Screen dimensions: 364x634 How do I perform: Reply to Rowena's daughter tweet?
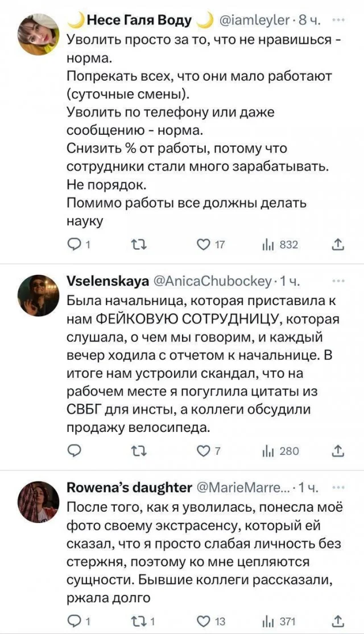[x=75, y=621]
